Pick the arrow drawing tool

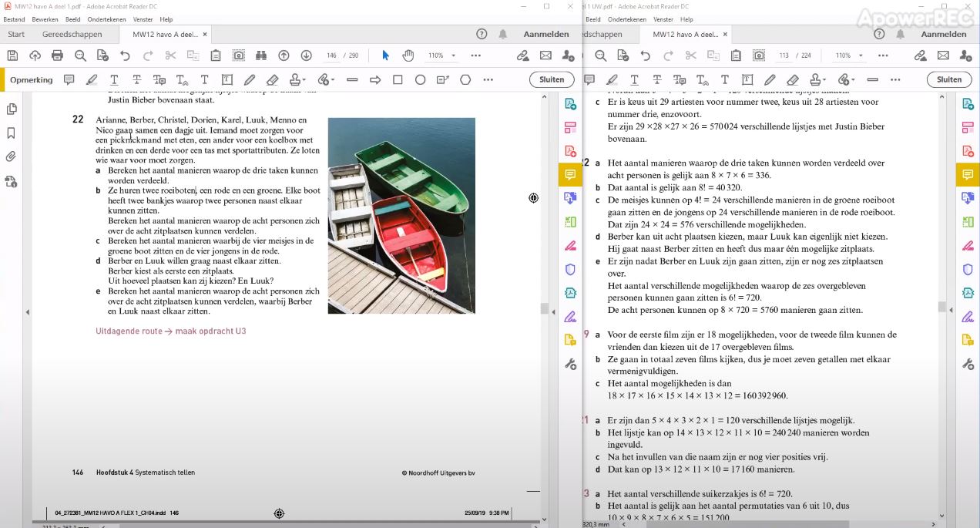(x=375, y=79)
